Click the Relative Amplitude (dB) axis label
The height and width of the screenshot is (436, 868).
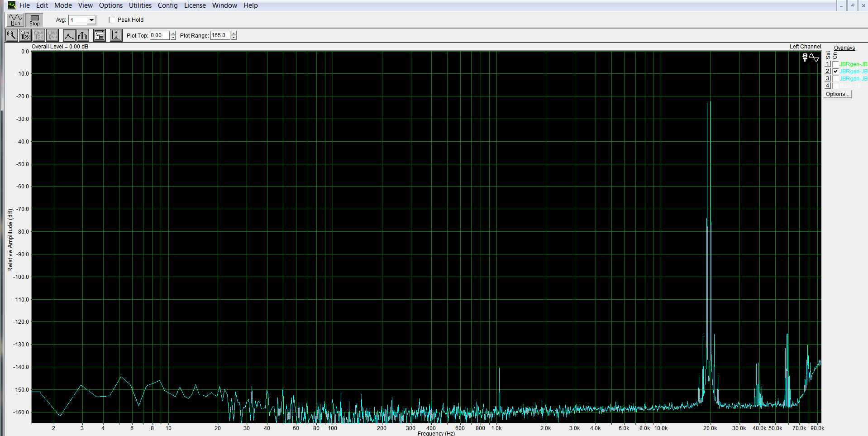point(10,240)
